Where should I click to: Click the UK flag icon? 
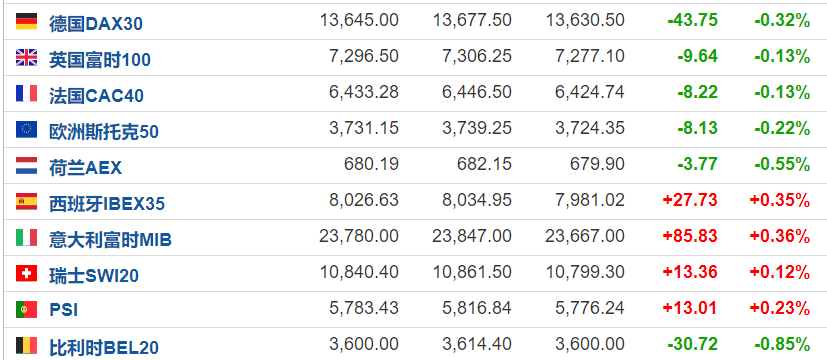click(26, 57)
